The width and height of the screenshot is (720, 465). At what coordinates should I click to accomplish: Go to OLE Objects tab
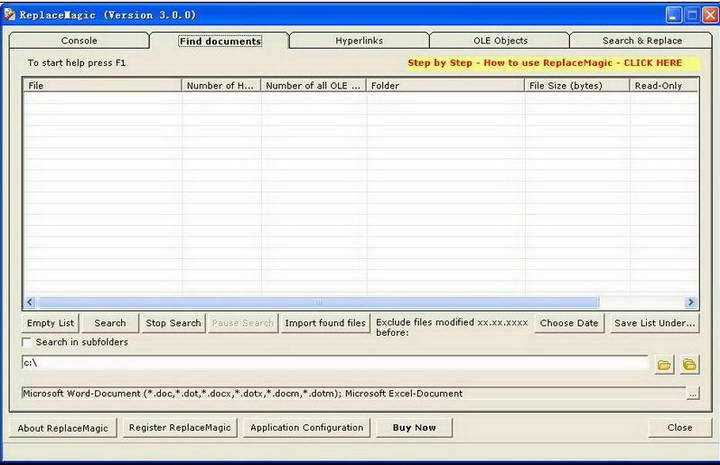pos(500,40)
